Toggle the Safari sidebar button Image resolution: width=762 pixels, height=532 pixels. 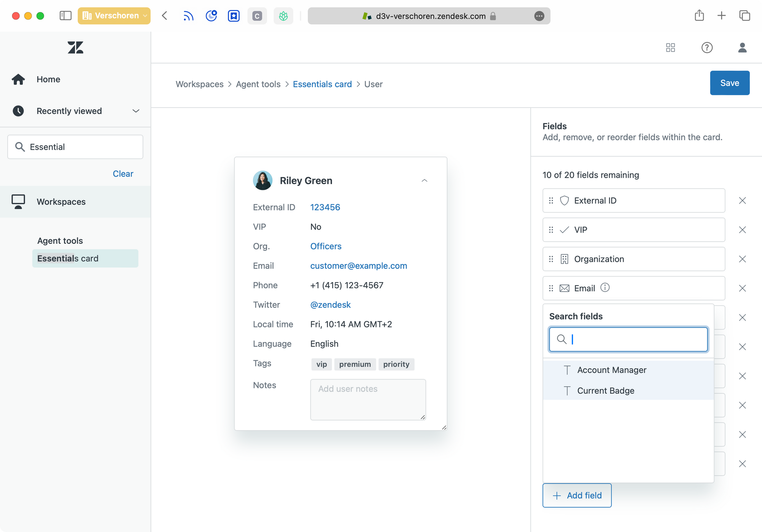tap(66, 16)
